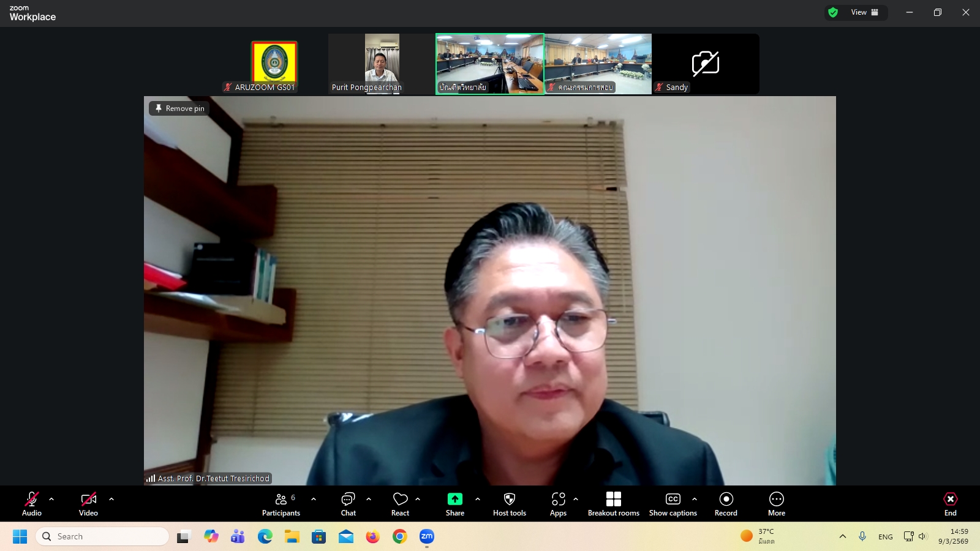Start screen sharing with Share button
The width and height of the screenshot is (980, 551).
coord(454,504)
